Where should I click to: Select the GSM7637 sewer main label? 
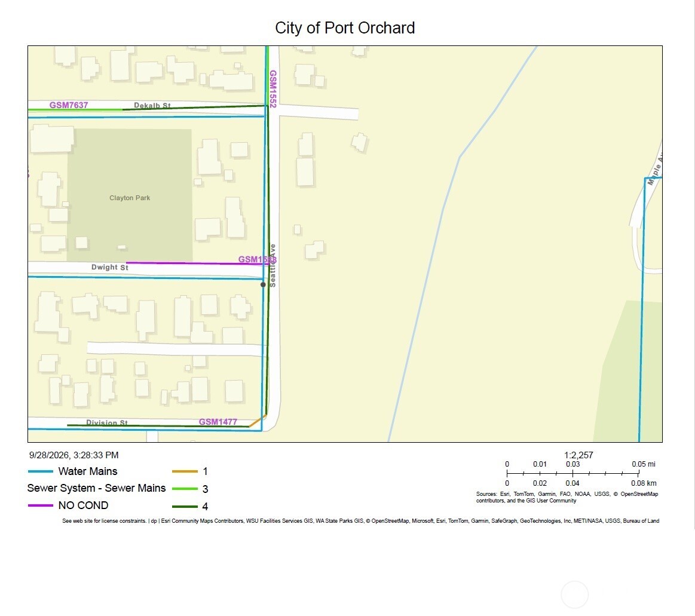pos(69,105)
